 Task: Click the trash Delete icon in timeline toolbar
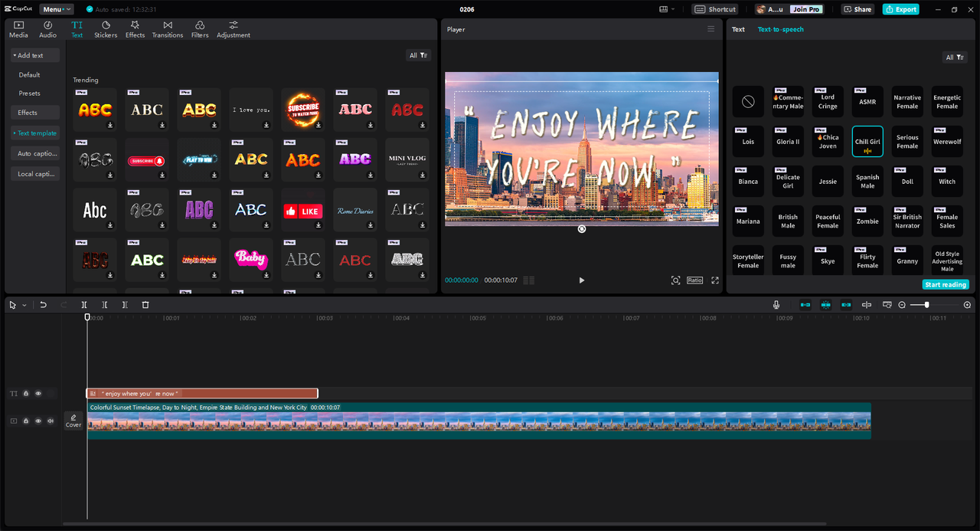[145, 305]
